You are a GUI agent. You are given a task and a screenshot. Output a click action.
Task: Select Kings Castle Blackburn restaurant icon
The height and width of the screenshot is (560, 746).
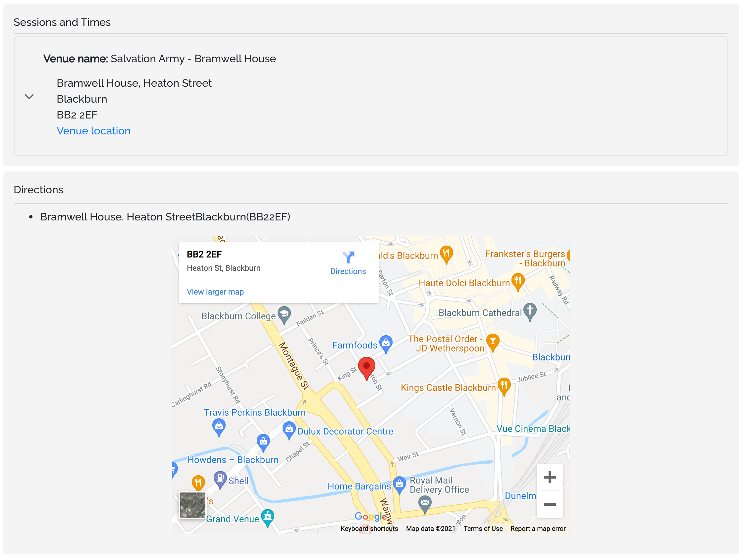tap(504, 387)
